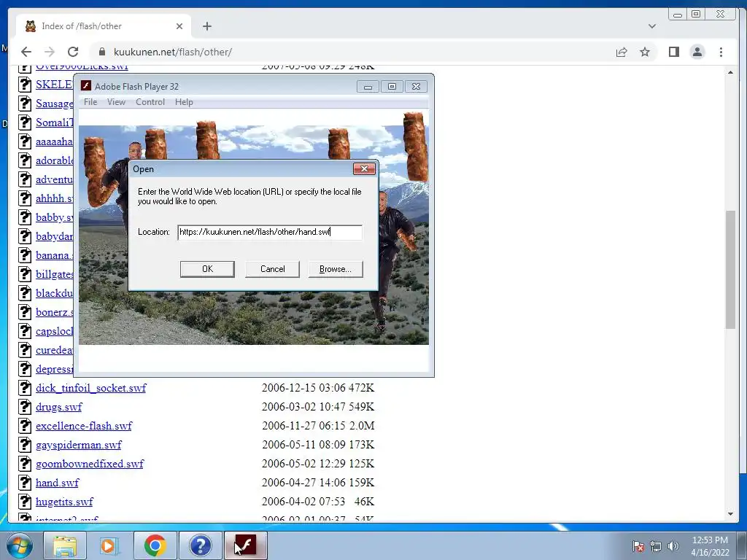Screen dimensions: 747x560
Task: Open hugetits.swf link
Action: tap(64, 502)
